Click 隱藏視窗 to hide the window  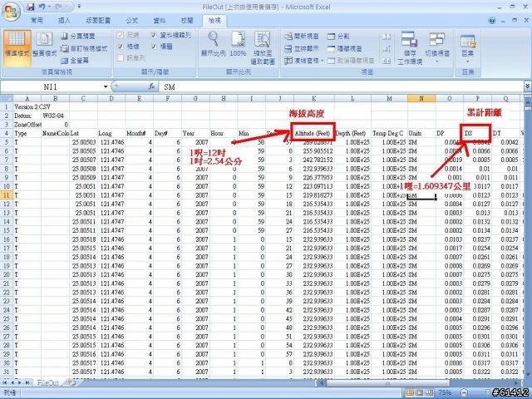345,48
